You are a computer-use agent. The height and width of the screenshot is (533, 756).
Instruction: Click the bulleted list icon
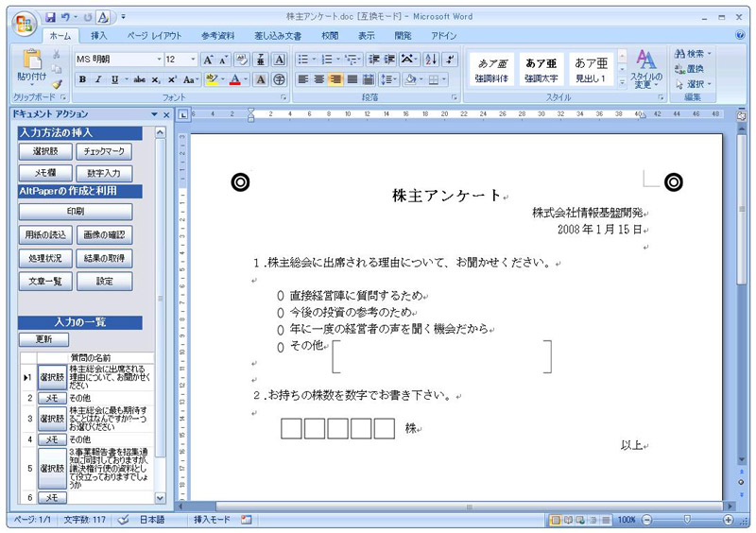coord(303,59)
